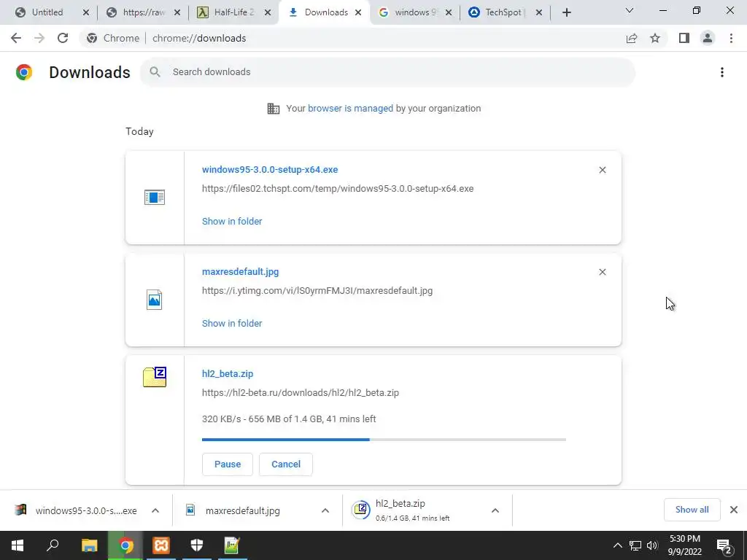747x560 pixels.
Task: Click the hl2-beta.ru source URL text
Action: [x=301, y=393]
